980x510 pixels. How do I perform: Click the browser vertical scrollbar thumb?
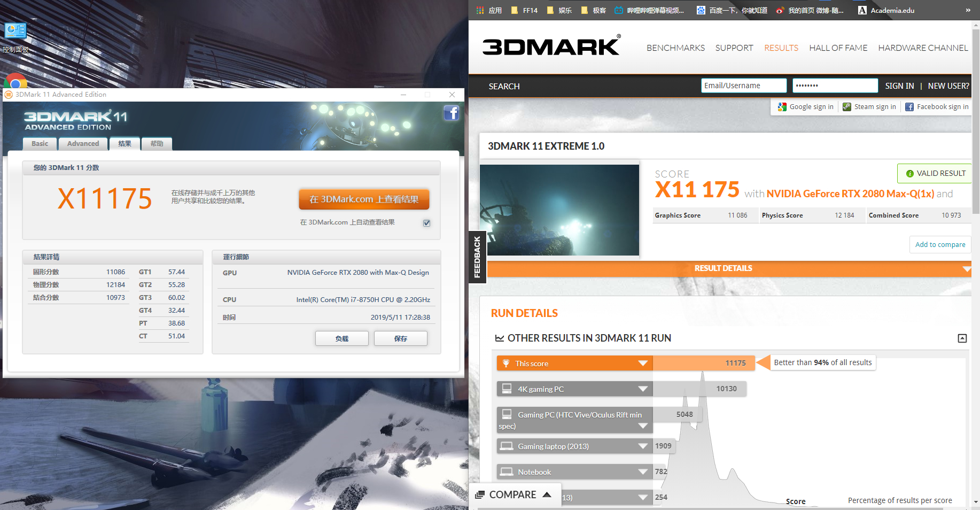click(x=976, y=122)
